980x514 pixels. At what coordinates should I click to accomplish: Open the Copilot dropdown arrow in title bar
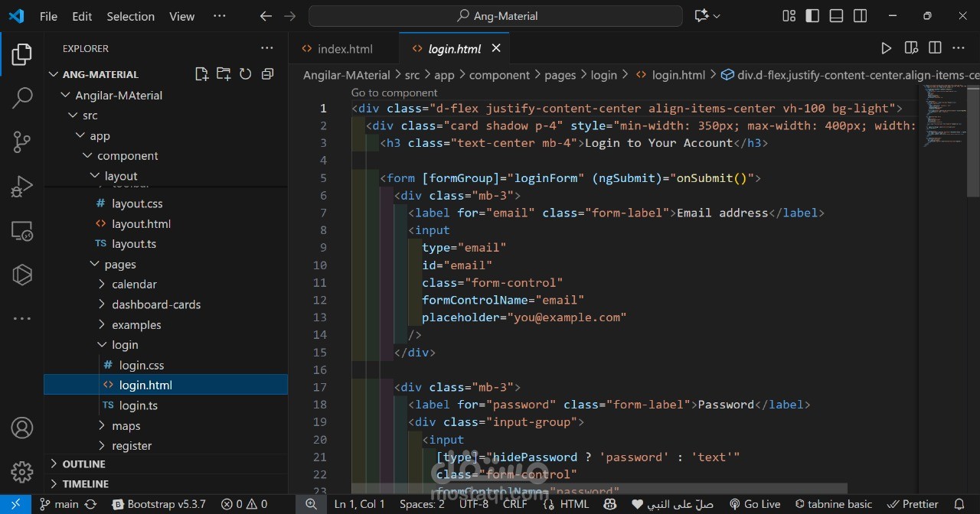click(x=717, y=16)
